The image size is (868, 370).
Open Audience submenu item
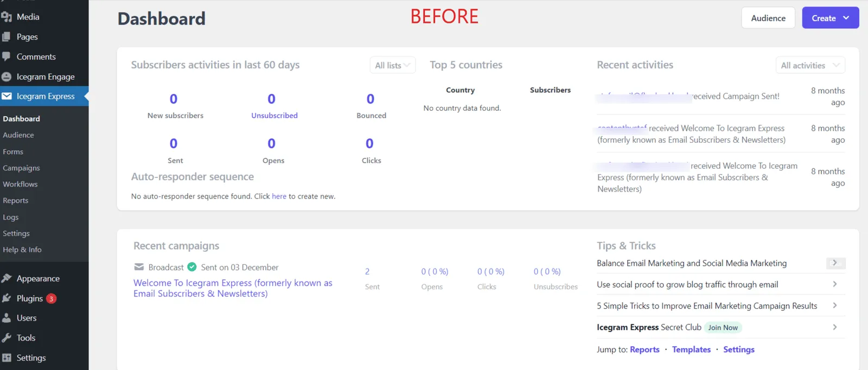18,135
